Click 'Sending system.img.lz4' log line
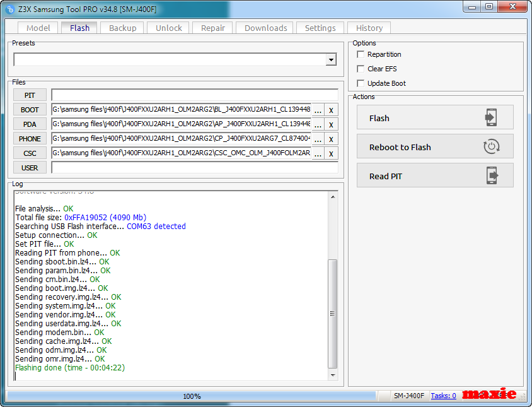The height and width of the screenshot is (407, 532). [65, 306]
